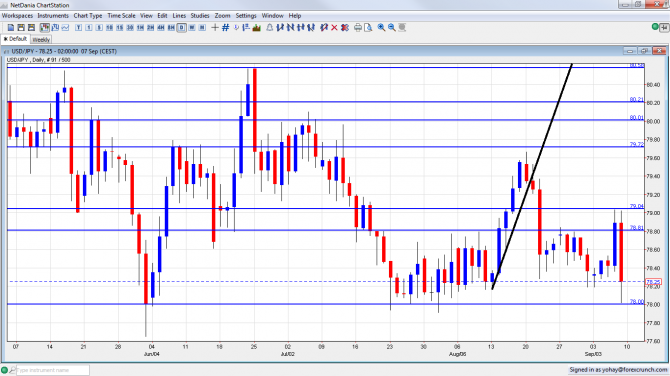This screenshot has height=376, width=670.
Task: Click the zoom out magnifier icon
Action: click(391, 27)
